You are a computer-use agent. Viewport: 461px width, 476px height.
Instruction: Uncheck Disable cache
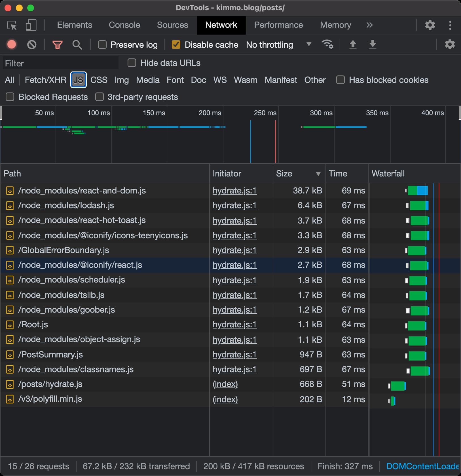pos(176,45)
